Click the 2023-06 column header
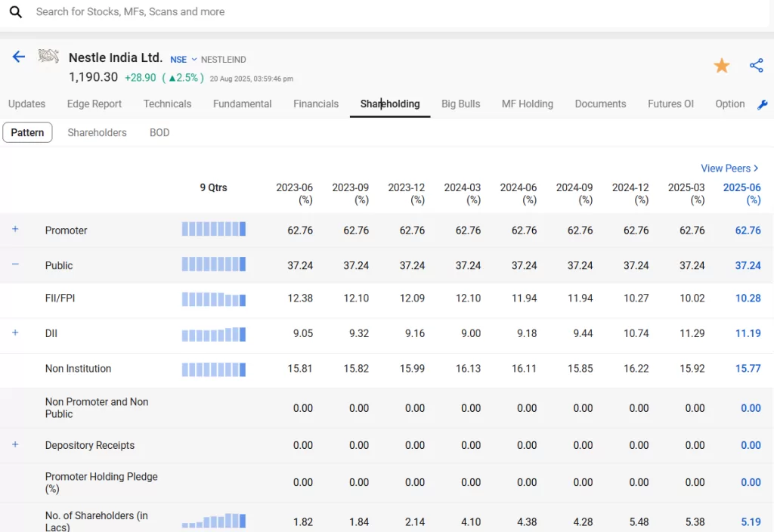This screenshot has width=774, height=532. coord(294,194)
